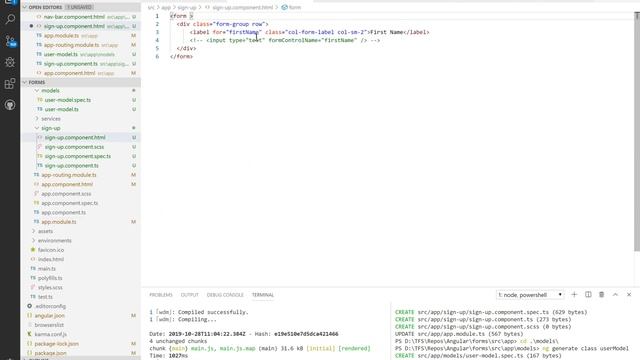Click the 'Compiled successfully.' terminal line
Viewport: 640px width, 360px height.
tap(199, 312)
